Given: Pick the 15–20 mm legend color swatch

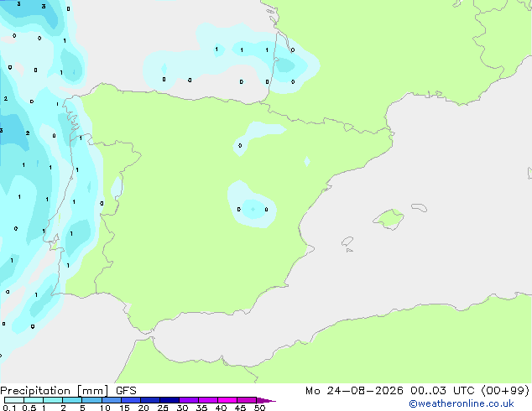Looking at the screenshot, I should pos(131,400).
